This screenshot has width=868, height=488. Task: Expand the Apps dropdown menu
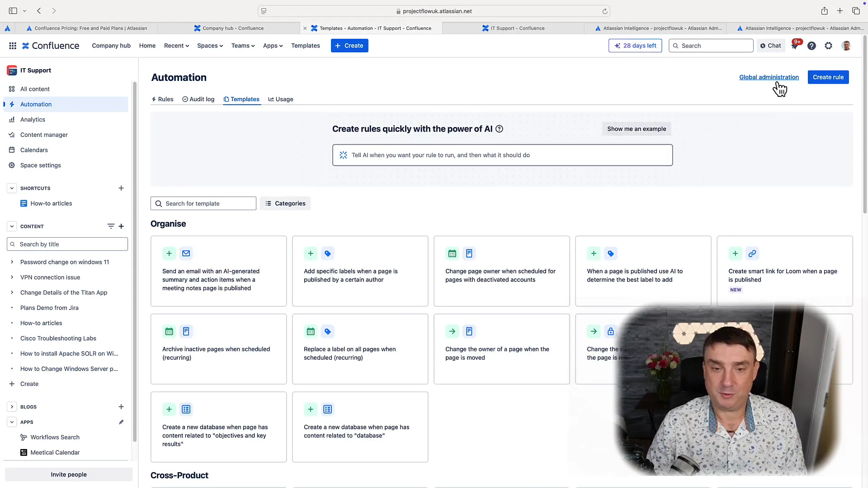click(273, 45)
